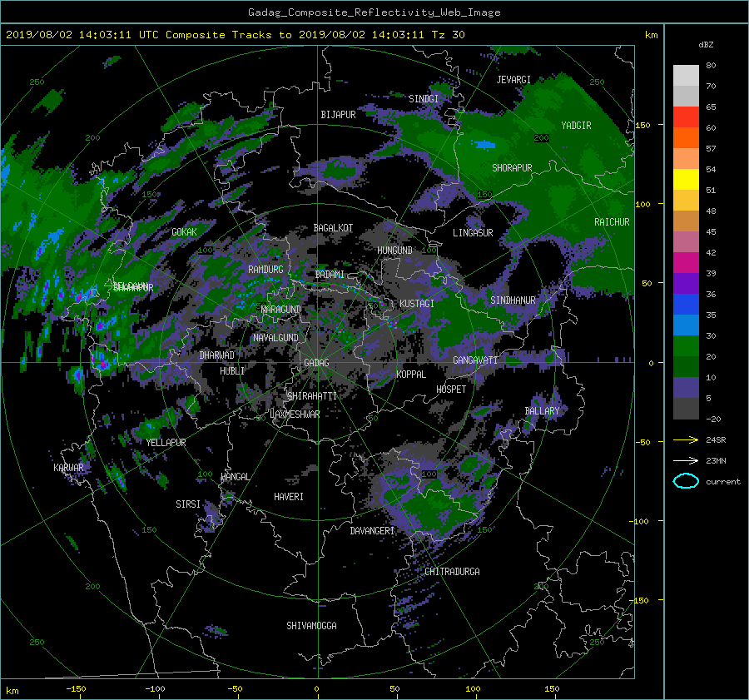Select the JEVARGI city label

pyautogui.click(x=513, y=80)
